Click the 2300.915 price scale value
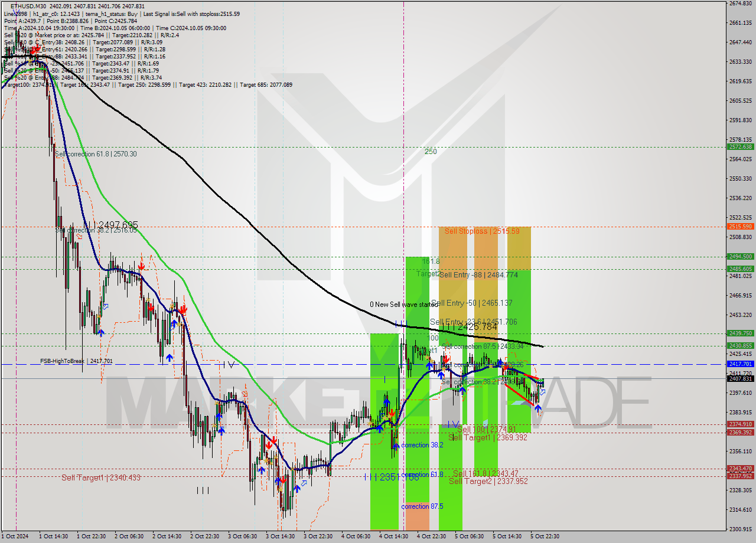This screenshot has width=756, height=543. [x=741, y=529]
